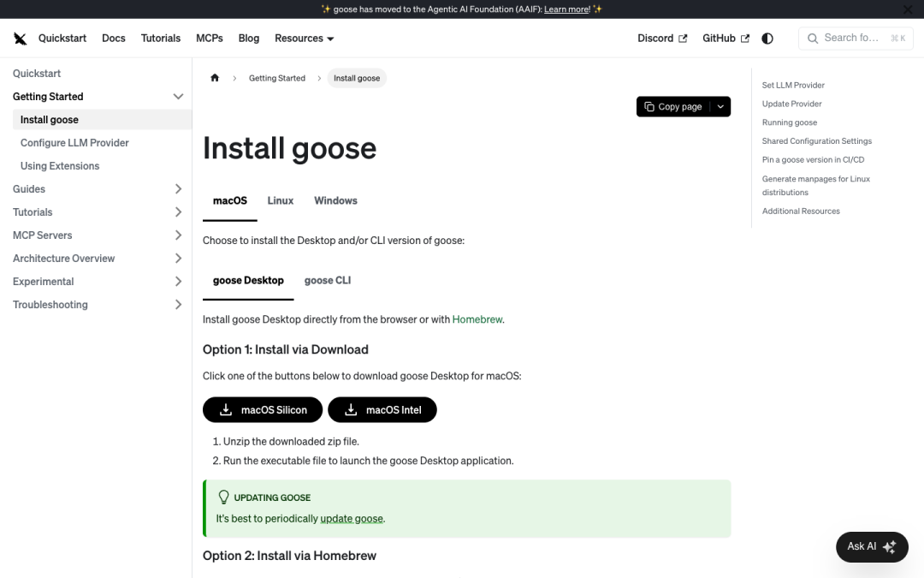This screenshot has width=924, height=578.
Task: Expand the Experimental sidebar section
Action: pyautogui.click(x=178, y=282)
